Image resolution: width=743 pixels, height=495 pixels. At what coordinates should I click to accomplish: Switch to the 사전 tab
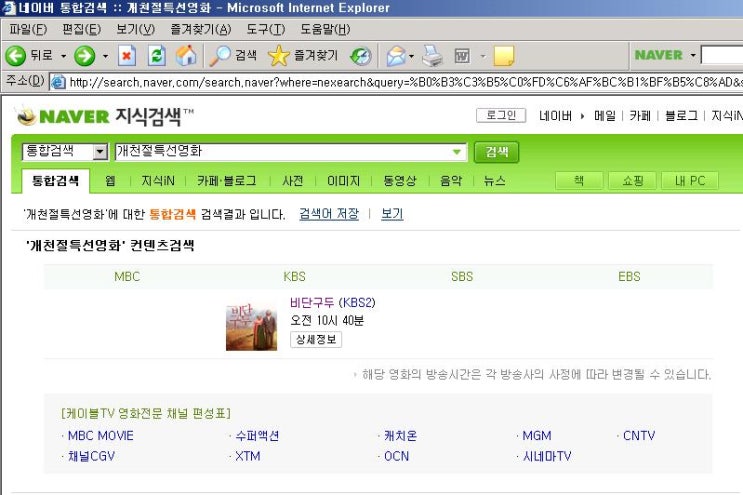click(293, 181)
